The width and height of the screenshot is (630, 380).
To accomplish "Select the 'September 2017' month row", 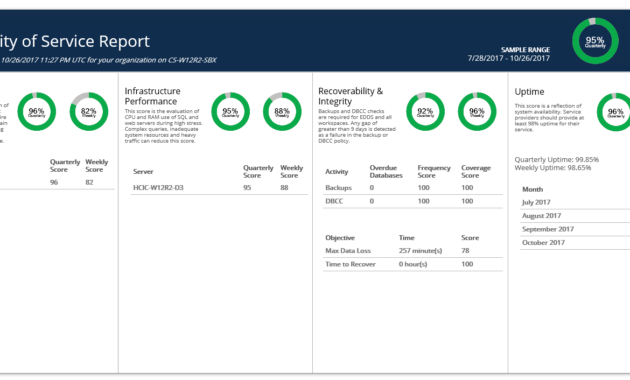I will pos(575,229).
